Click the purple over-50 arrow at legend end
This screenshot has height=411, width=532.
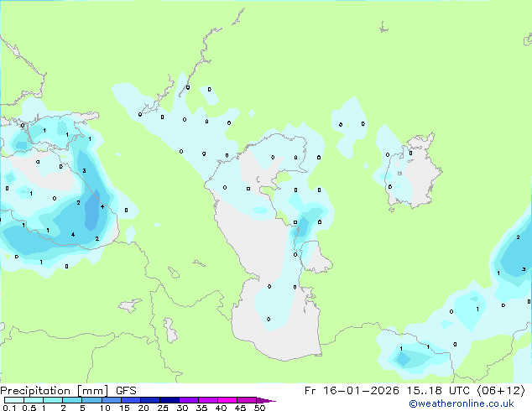pos(266,401)
